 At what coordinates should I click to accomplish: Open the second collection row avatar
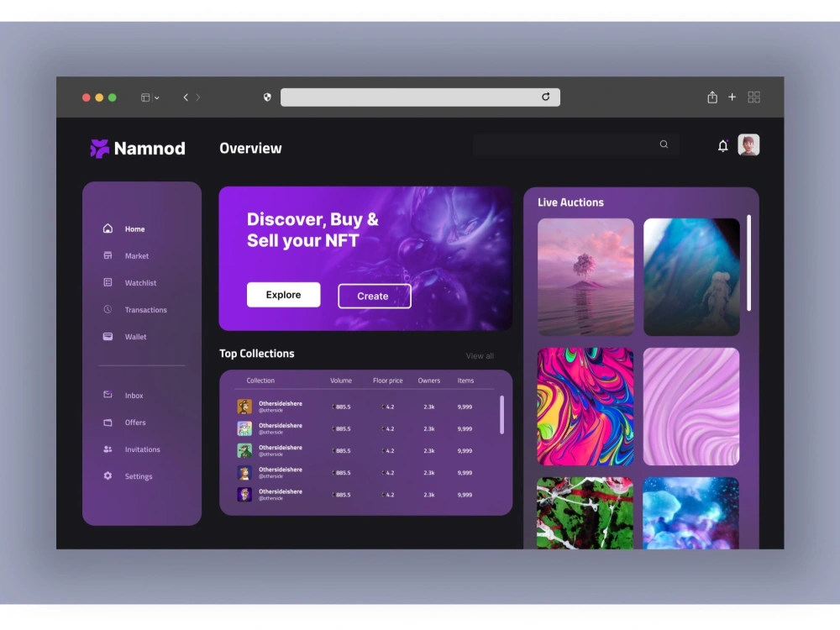coord(244,428)
